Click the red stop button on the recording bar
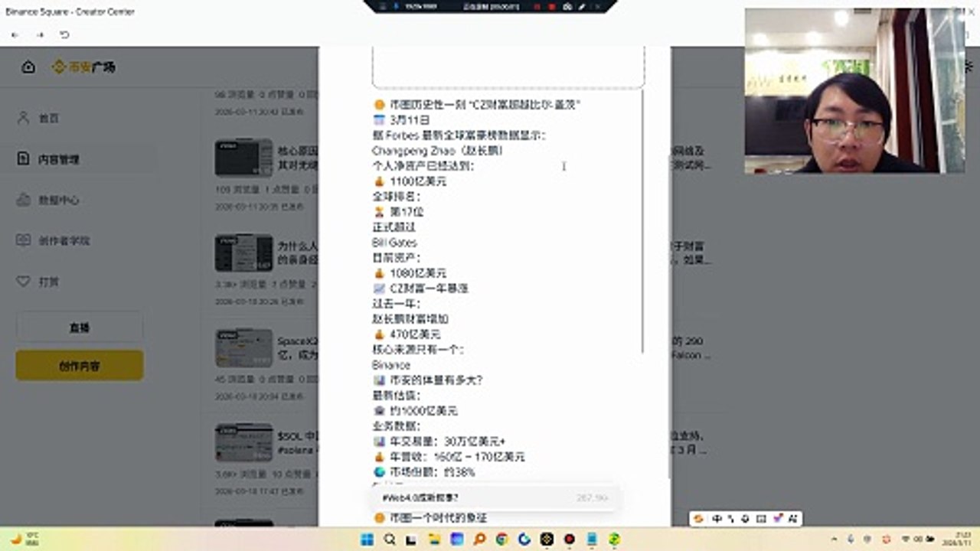The height and width of the screenshot is (551, 980). pyautogui.click(x=551, y=6)
